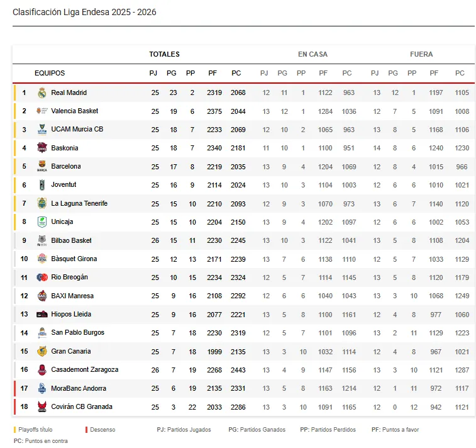Open the Real Madrid team name
This screenshot has height=448, width=476.
point(69,92)
